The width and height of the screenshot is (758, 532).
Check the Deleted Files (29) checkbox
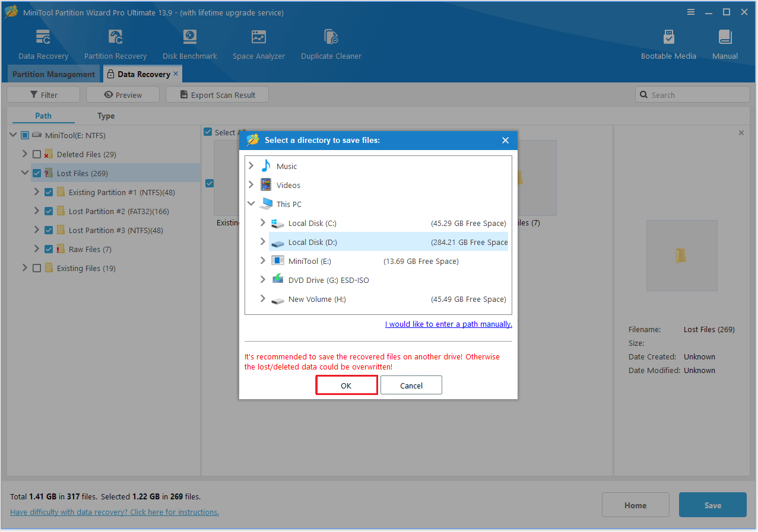pos(37,154)
